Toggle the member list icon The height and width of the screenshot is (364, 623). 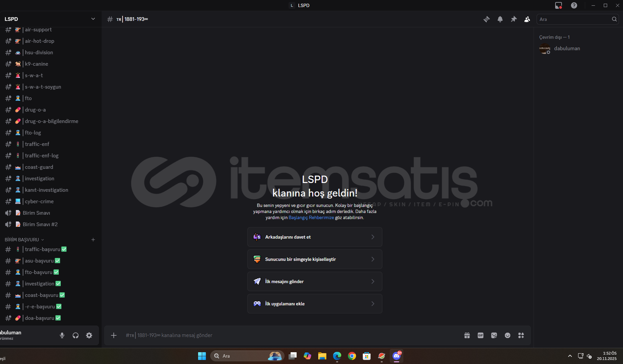(527, 19)
